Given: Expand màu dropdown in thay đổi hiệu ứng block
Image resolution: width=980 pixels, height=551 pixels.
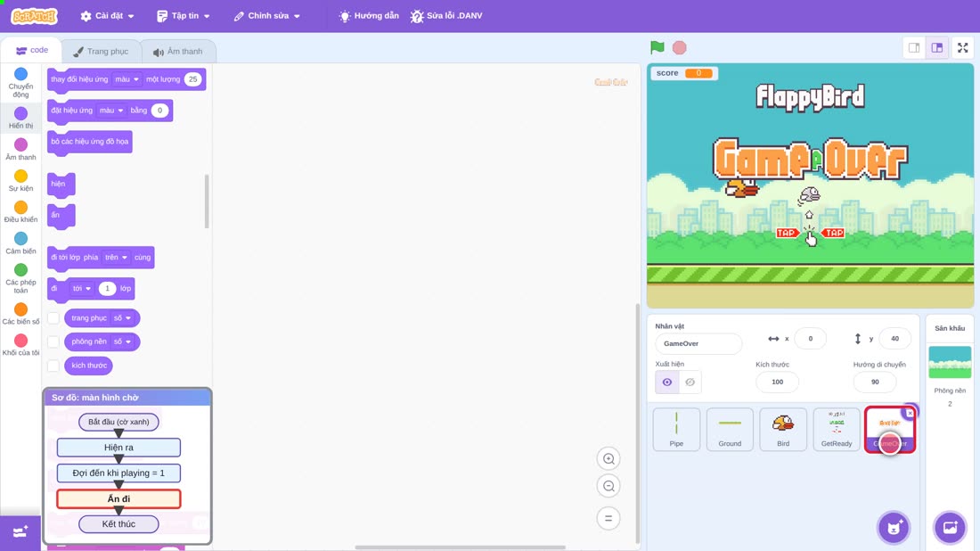Looking at the screenshot, I should coord(127,79).
